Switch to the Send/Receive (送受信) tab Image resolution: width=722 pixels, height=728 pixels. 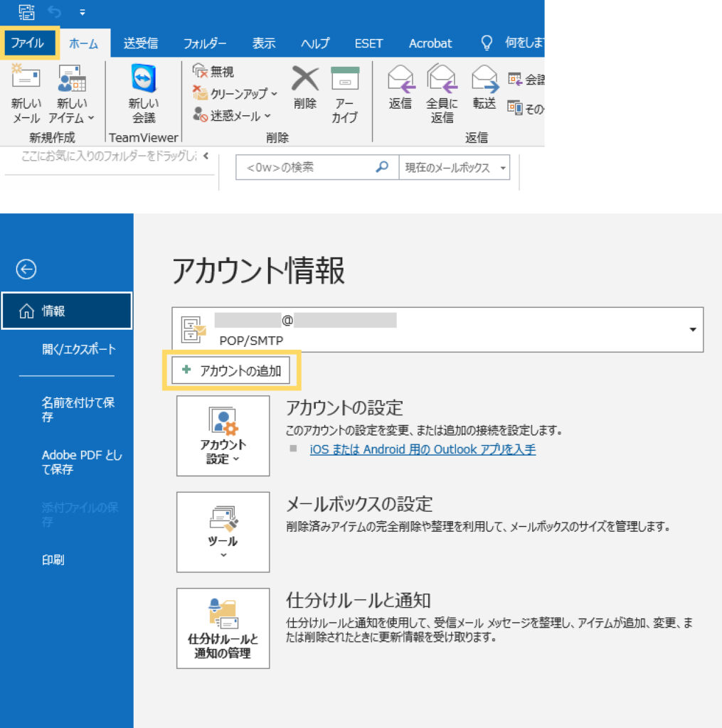click(x=141, y=43)
